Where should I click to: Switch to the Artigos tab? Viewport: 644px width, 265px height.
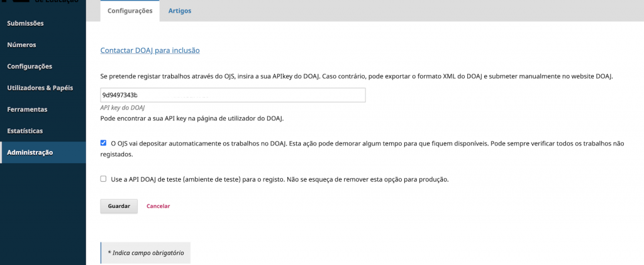coord(179,11)
